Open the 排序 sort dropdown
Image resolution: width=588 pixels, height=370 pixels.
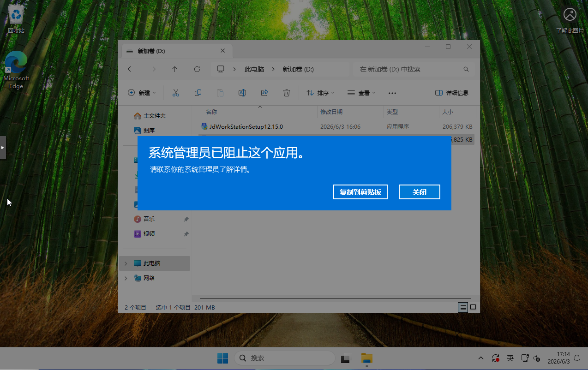coord(320,93)
